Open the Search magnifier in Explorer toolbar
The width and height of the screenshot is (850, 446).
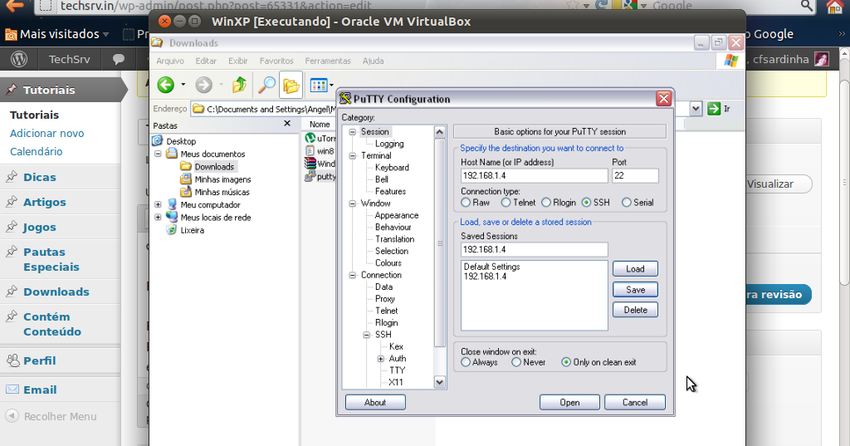coord(266,85)
